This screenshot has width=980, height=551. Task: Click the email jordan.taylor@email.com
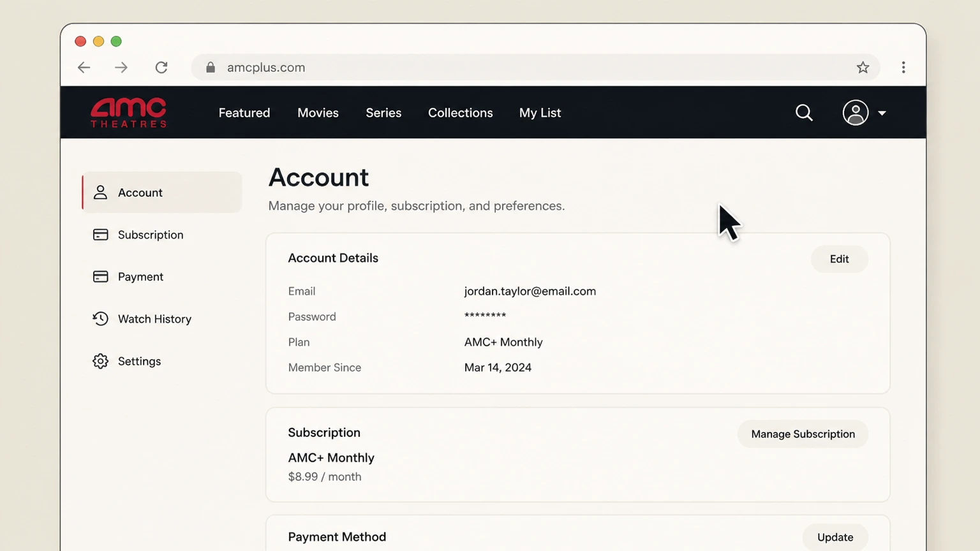tap(530, 291)
